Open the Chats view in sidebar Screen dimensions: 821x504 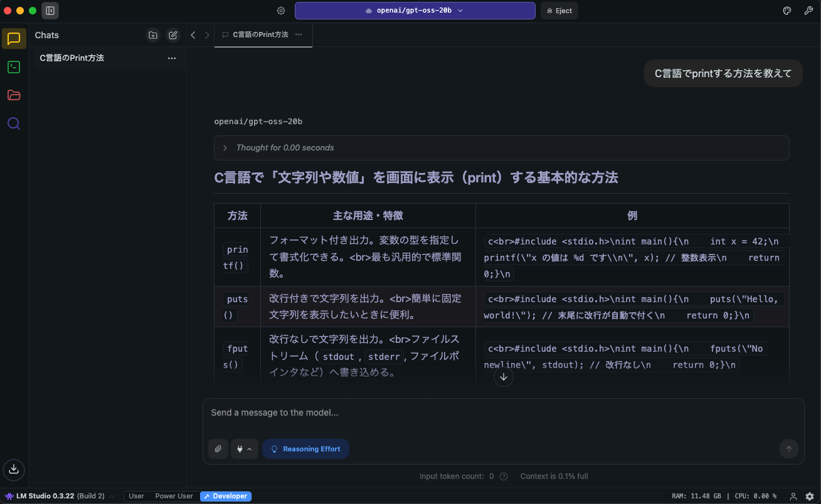pyautogui.click(x=14, y=39)
